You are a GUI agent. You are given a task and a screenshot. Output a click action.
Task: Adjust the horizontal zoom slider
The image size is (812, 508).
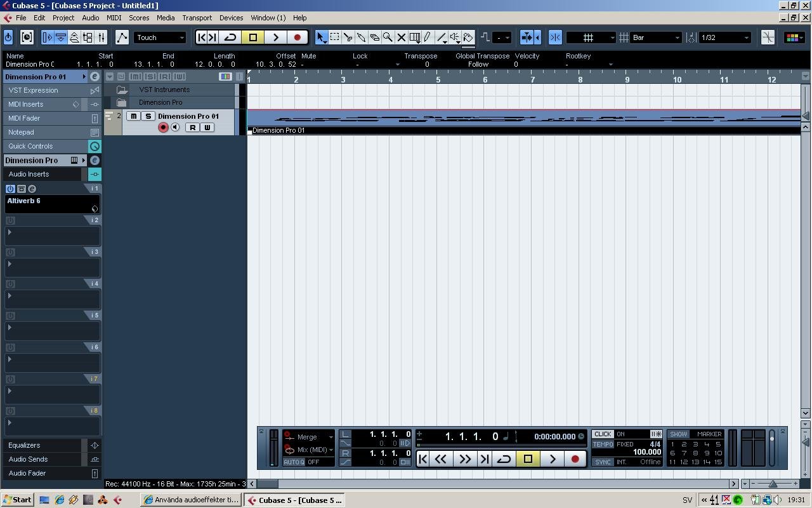pyautogui.click(x=773, y=484)
